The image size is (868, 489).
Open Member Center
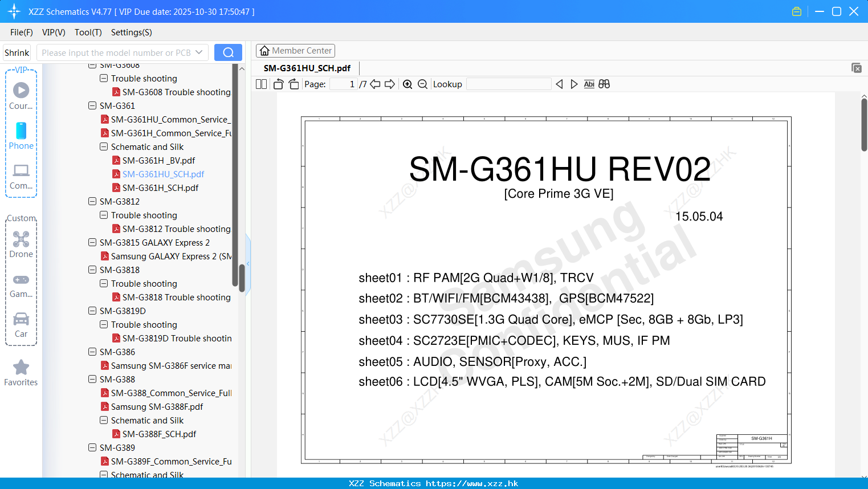pyautogui.click(x=295, y=51)
